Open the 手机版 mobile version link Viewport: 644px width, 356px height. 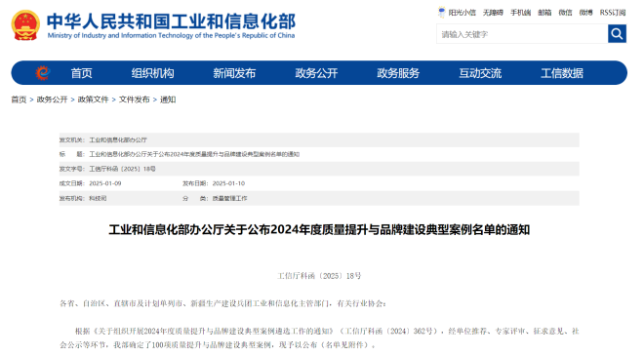point(521,13)
